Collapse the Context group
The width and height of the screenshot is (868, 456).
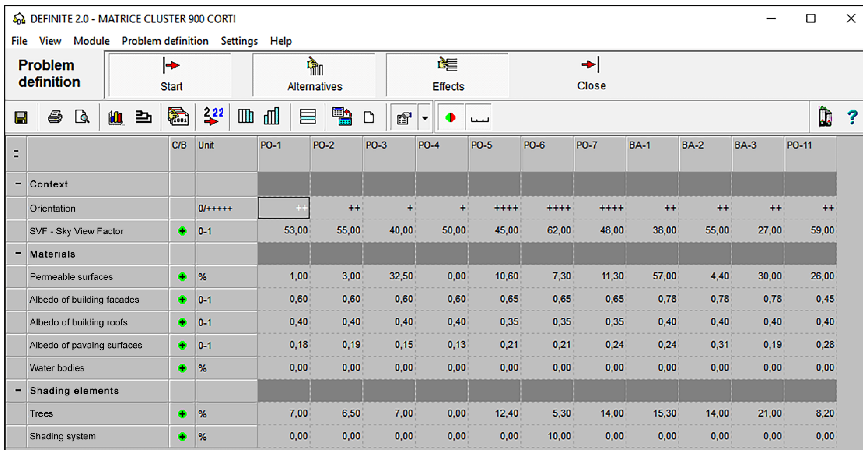click(x=18, y=184)
